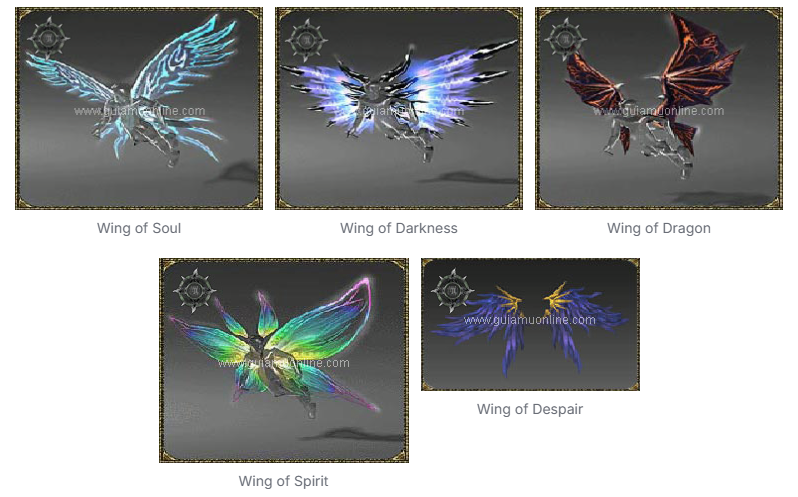Click the Wing of Despair caption
798x497 pixels.
(530, 409)
